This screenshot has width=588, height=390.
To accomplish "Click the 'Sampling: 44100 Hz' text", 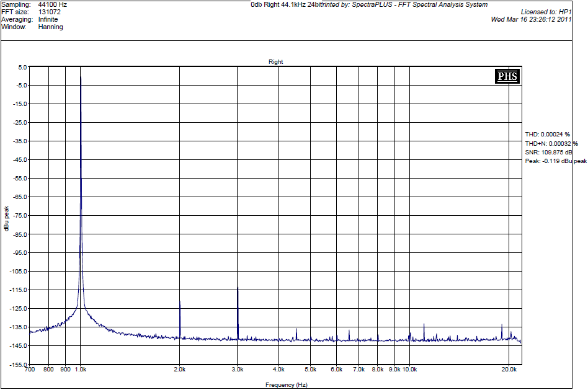I will (34, 4).
